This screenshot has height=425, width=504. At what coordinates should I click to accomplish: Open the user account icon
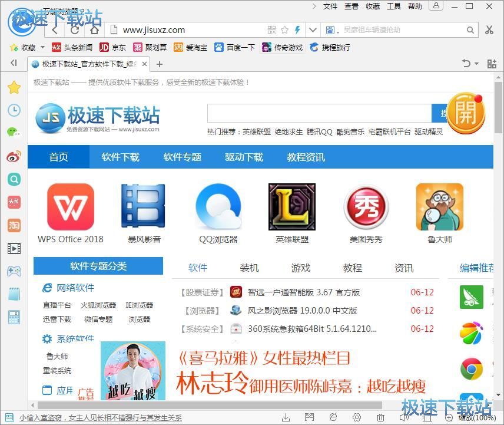pyautogui.click(x=436, y=5)
